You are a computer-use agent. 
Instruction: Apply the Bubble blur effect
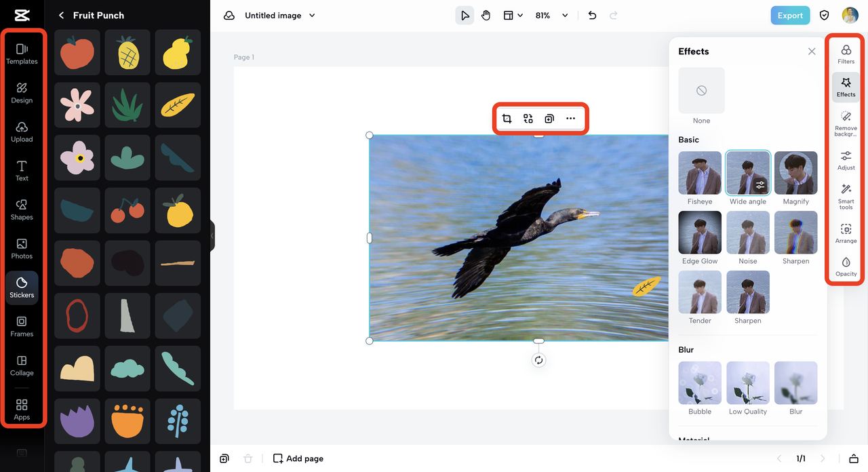coord(700,383)
